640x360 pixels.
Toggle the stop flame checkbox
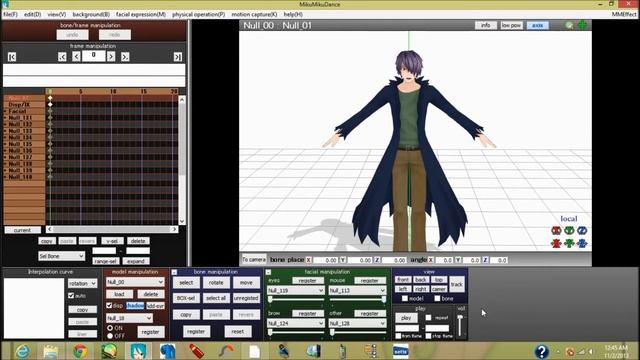pos(428,336)
